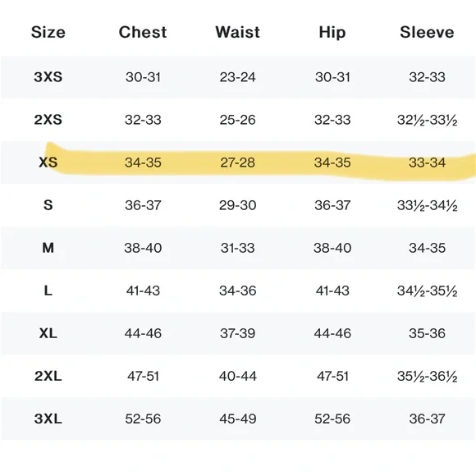The height and width of the screenshot is (476, 476).
Task: Select the XL size row label
Action: [x=48, y=334]
